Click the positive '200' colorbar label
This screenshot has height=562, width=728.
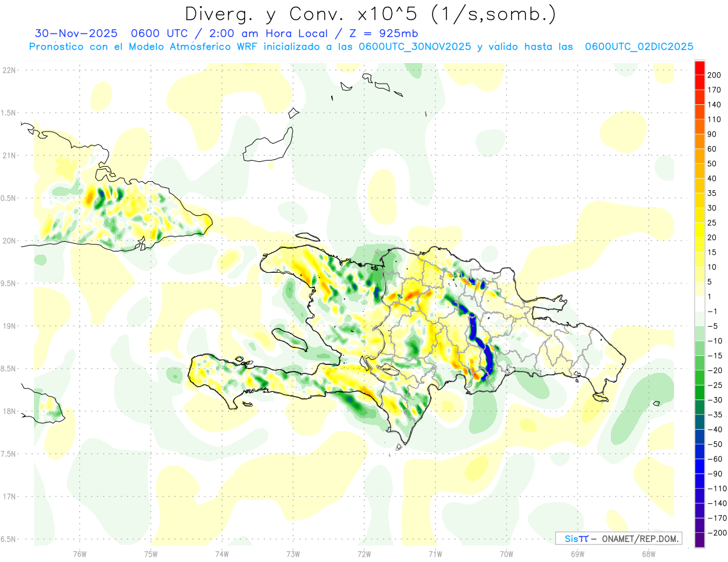tap(715, 75)
